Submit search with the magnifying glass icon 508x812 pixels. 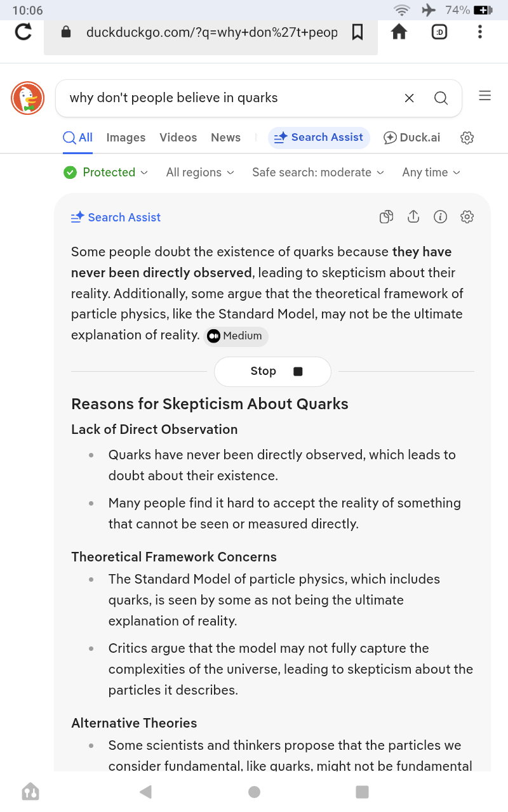click(441, 98)
